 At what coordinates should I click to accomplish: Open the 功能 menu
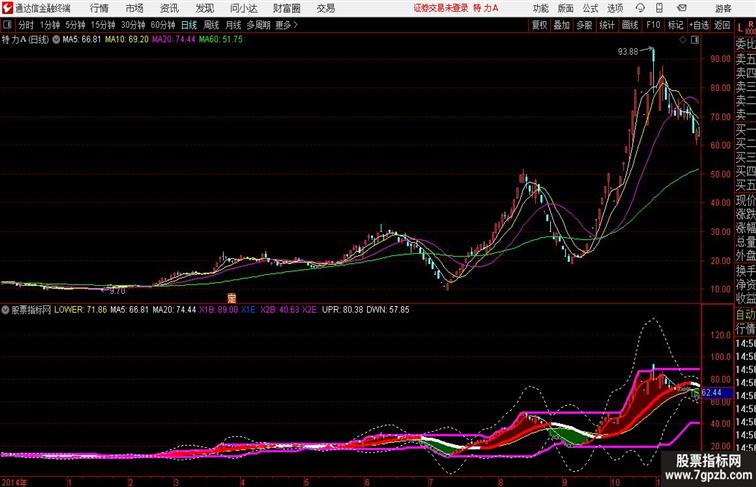click(x=540, y=8)
